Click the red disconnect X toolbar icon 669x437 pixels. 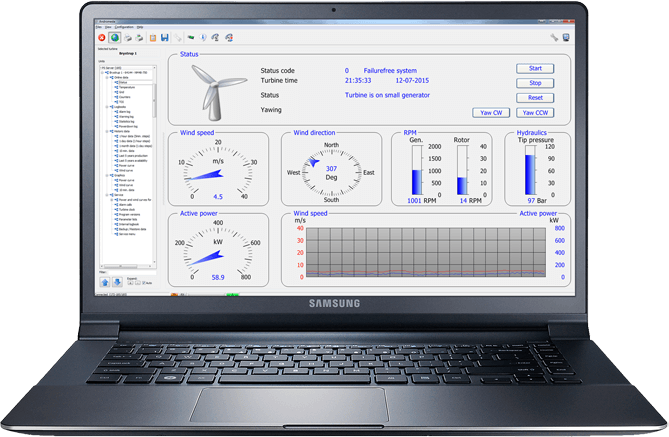102,38
